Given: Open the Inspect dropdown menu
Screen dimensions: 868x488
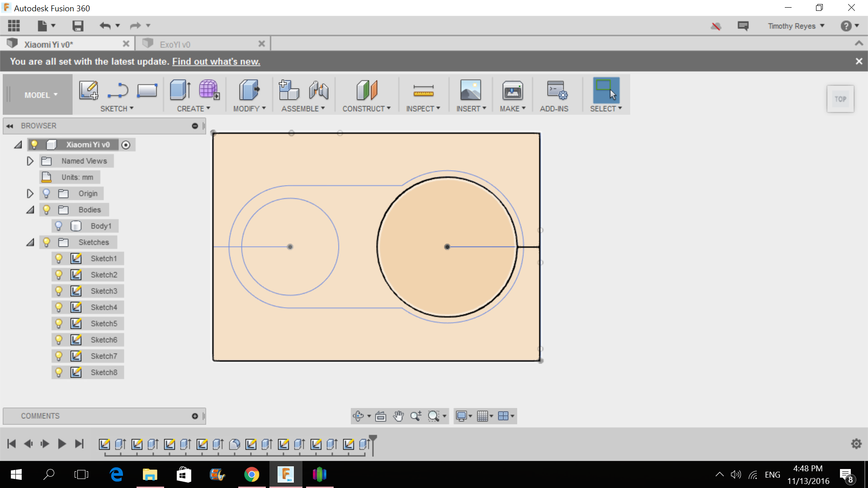Looking at the screenshot, I should 423,108.
